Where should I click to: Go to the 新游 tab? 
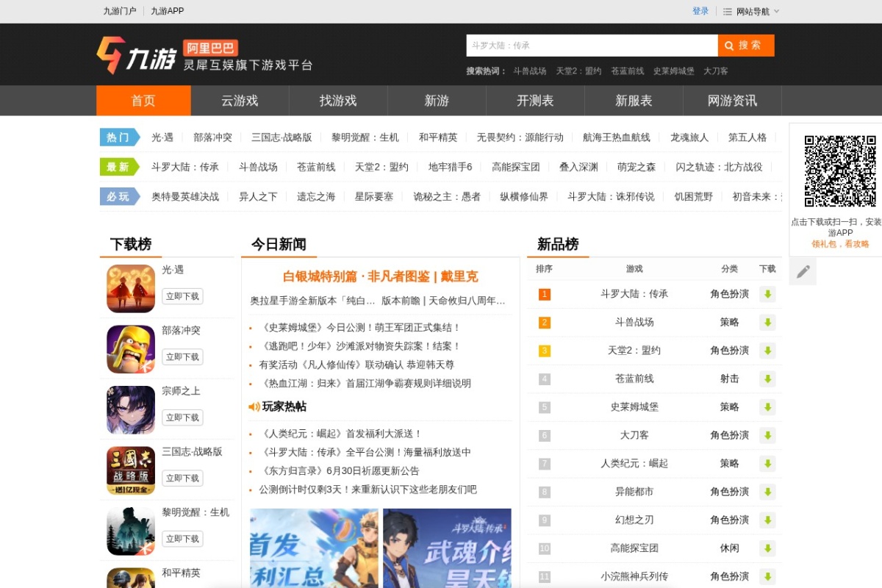point(437,101)
